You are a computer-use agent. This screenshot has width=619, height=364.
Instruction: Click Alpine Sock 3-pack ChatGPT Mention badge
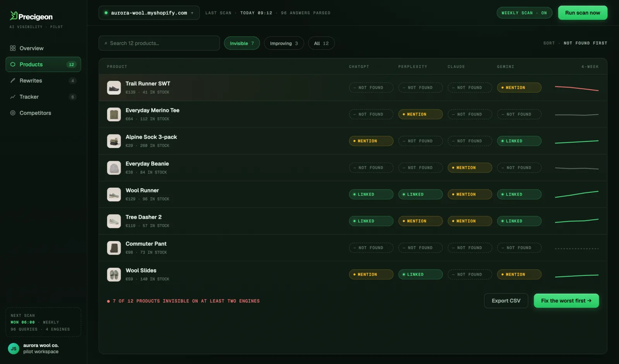click(x=371, y=141)
